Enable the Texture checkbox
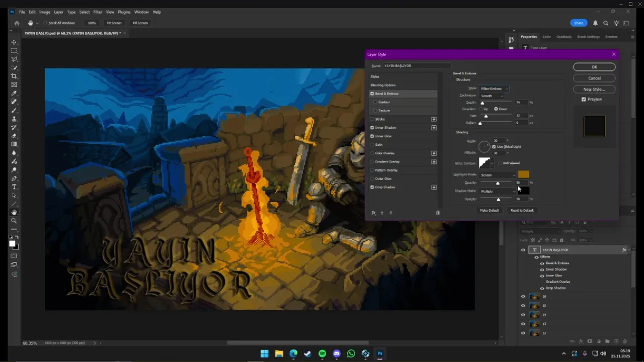Viewport: 644px width, 362px height. click(375, 111)
